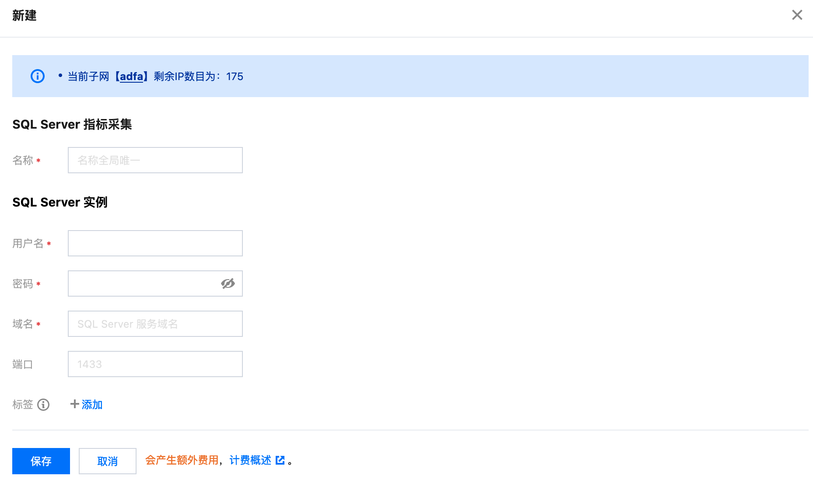The image size is (813, 504).
Task: Focus the 端口 input showing 1433
Action: point(155,364)
